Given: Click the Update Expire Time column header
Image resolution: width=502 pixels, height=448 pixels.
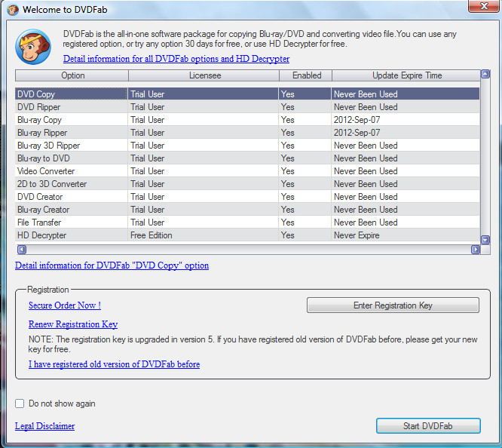Looking at the screenshot, I should tap(406, 75).
